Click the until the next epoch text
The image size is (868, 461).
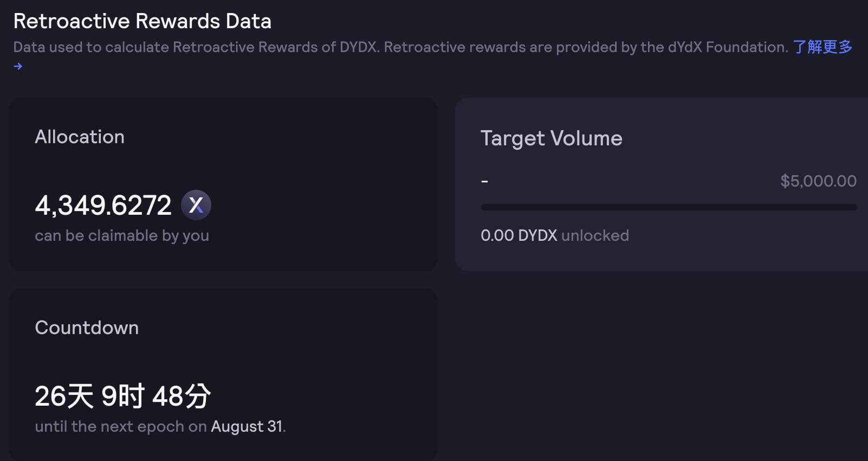point(121,427)
